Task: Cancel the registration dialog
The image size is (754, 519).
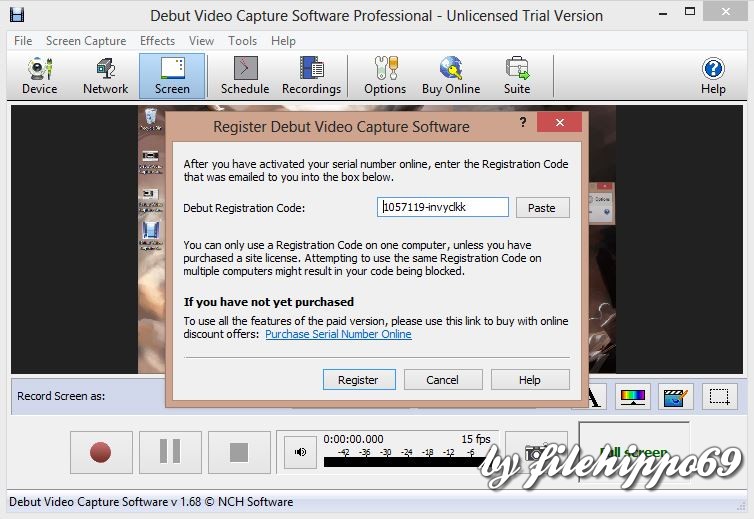Action: 443,380
